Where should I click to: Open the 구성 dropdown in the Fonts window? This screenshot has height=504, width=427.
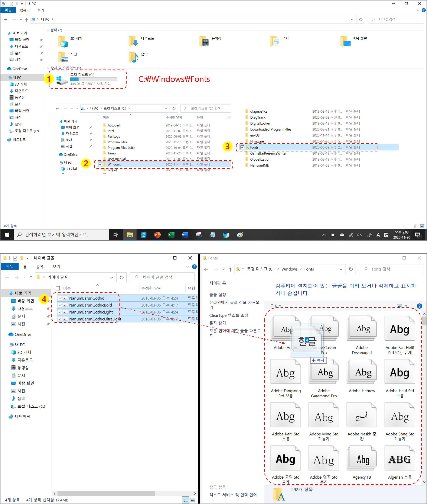[276, 306]
